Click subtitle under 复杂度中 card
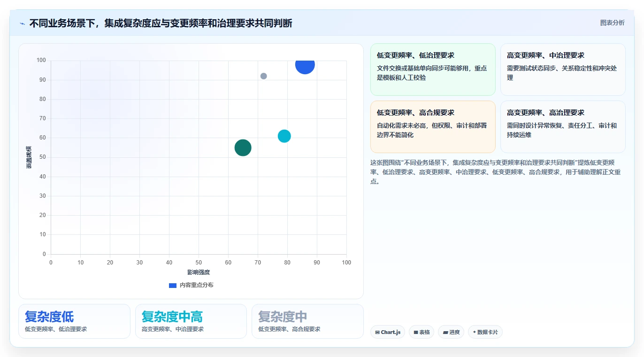This screenshot has height=357, width=644. click(289, 329)
